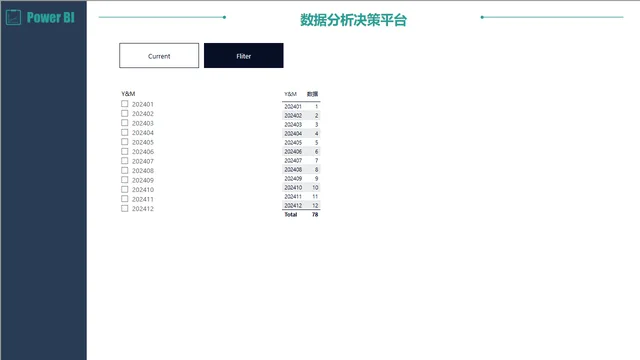Select table row 202403
640x360 pixels.
click(x=301, y=124)
